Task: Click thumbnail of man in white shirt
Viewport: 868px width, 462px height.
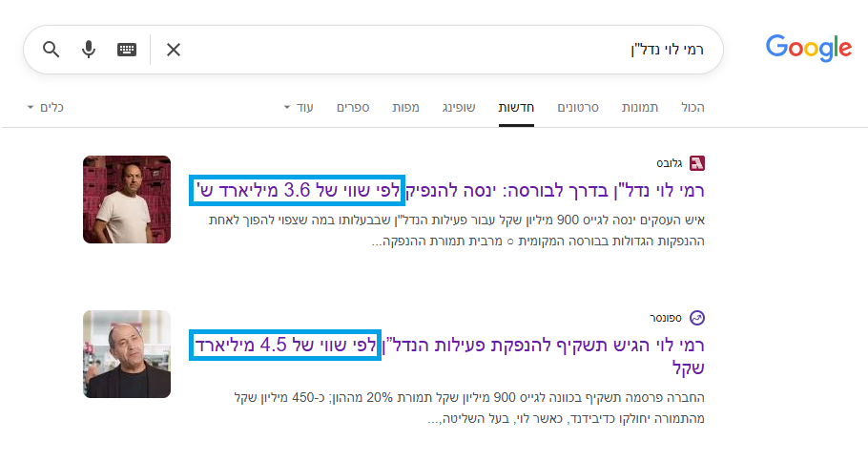Action: point(127,199)
